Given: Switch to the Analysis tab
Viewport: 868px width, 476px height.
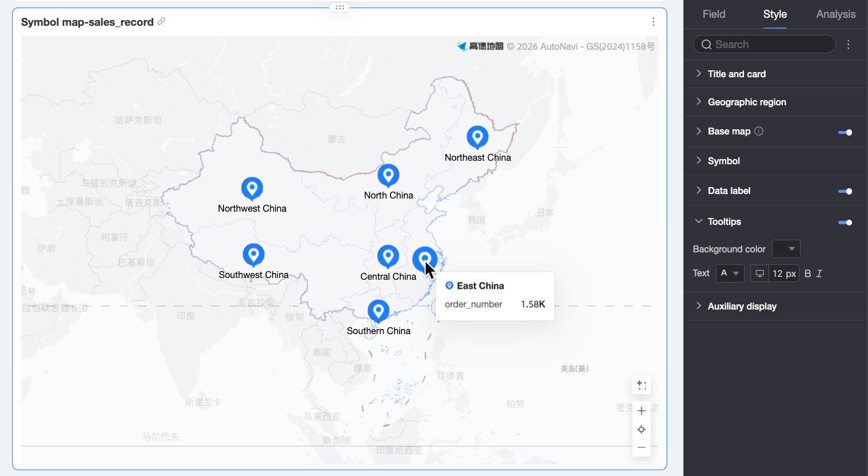Looking at the screenshot, I should click(835, 14).
